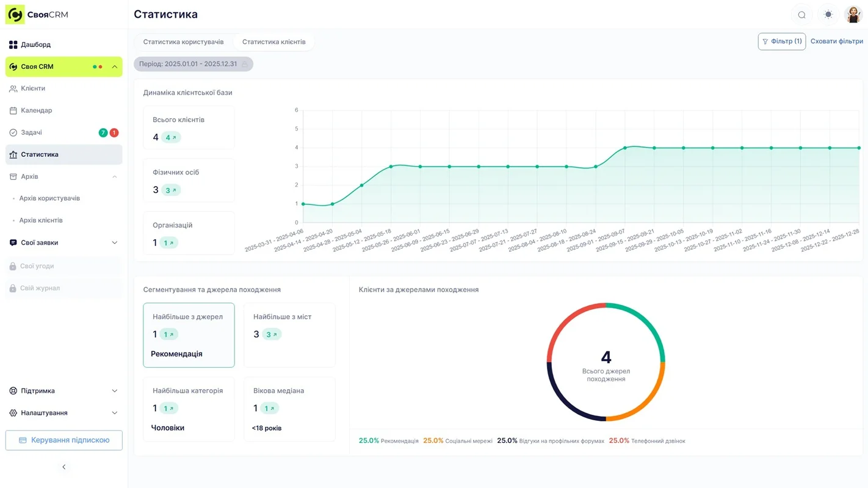
Task: Click the Задачі checklist icon
Action: point(13,132)
